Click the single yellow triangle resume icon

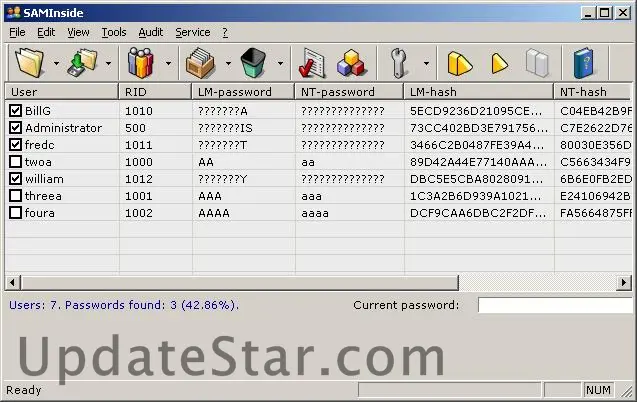click(499, 64)
